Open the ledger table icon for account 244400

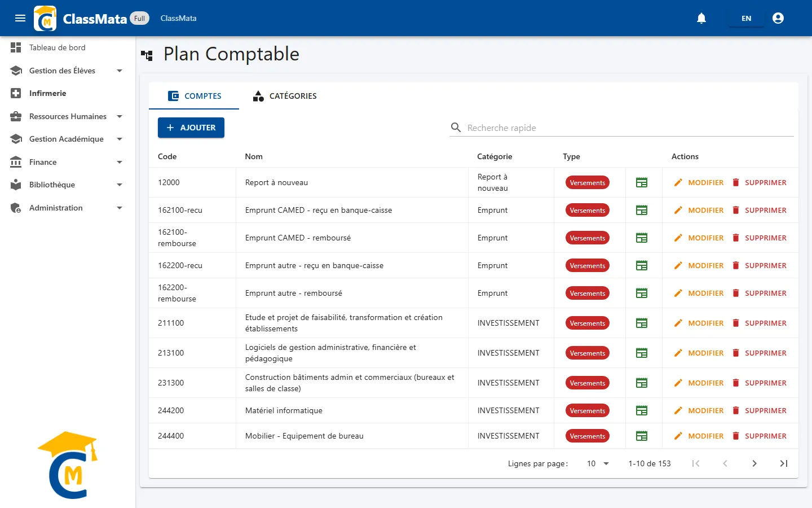(x=642, y=436)
